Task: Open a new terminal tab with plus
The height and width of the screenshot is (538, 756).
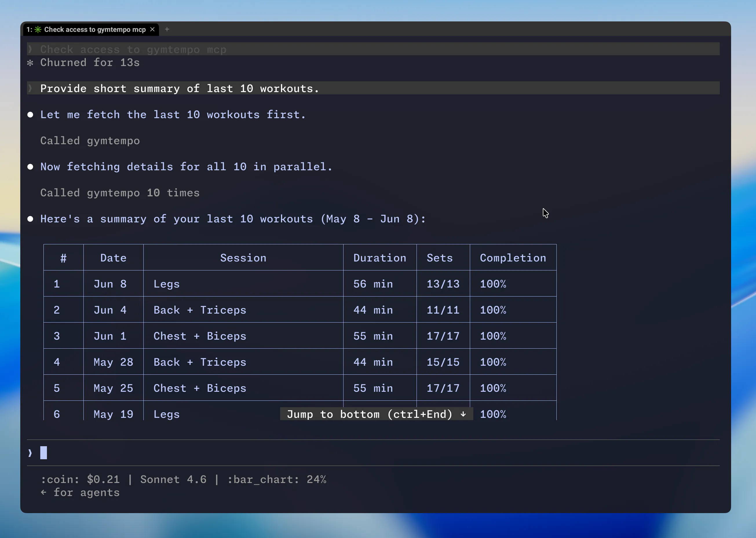Action: coord(167,30)
